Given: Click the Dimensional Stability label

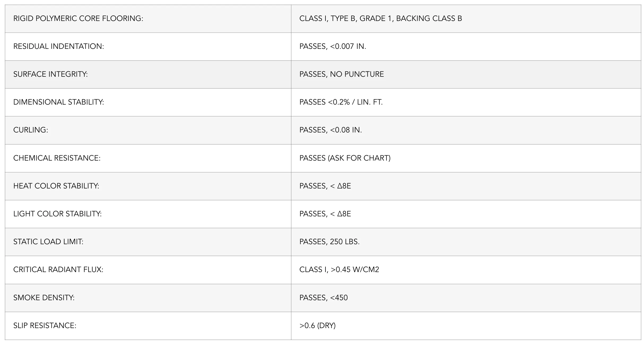Looking at the screenshot, I should [x=59, y=102].
